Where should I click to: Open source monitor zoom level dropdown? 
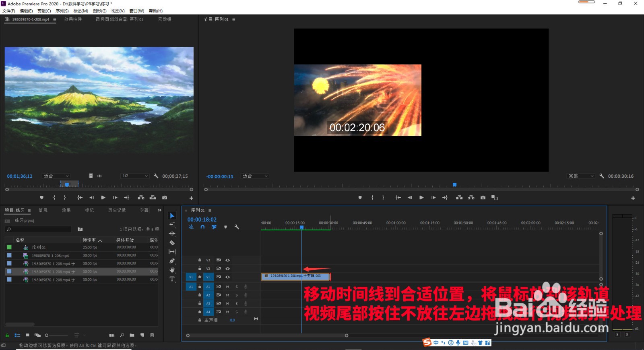(x=56, y=176)
